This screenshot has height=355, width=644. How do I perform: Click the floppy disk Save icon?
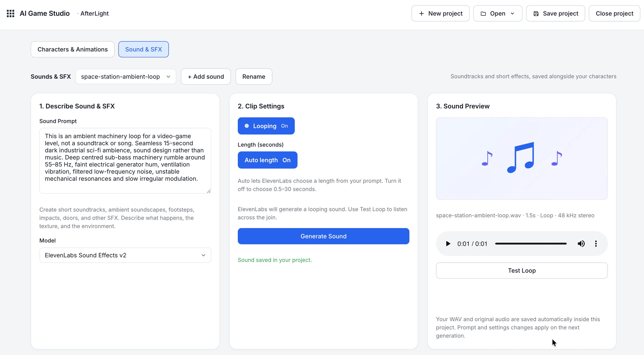click(x=536, y=13)
